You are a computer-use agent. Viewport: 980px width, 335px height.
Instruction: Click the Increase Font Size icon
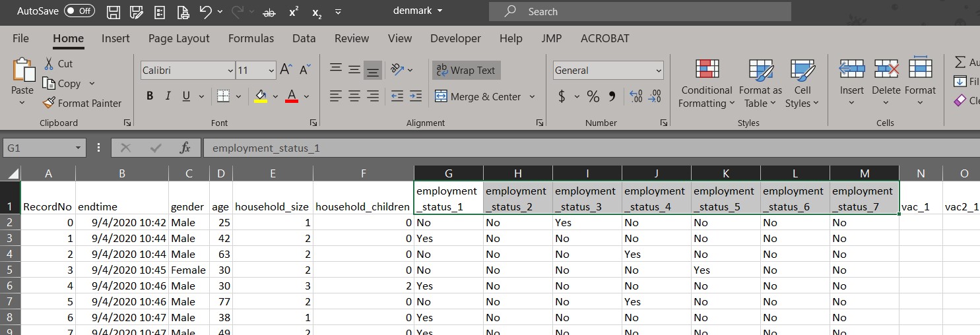pyautogui.click(x=286, y=70)
